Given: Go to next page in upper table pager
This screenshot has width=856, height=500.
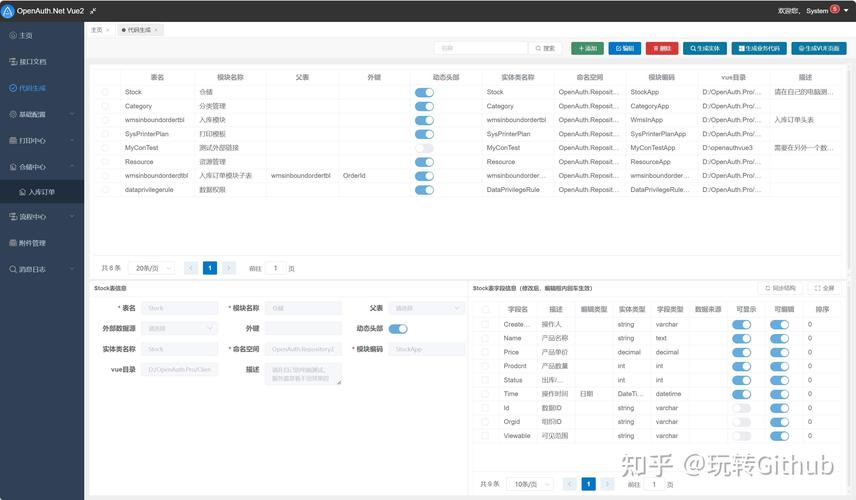Looking at the screenshot, I should 229,268.
